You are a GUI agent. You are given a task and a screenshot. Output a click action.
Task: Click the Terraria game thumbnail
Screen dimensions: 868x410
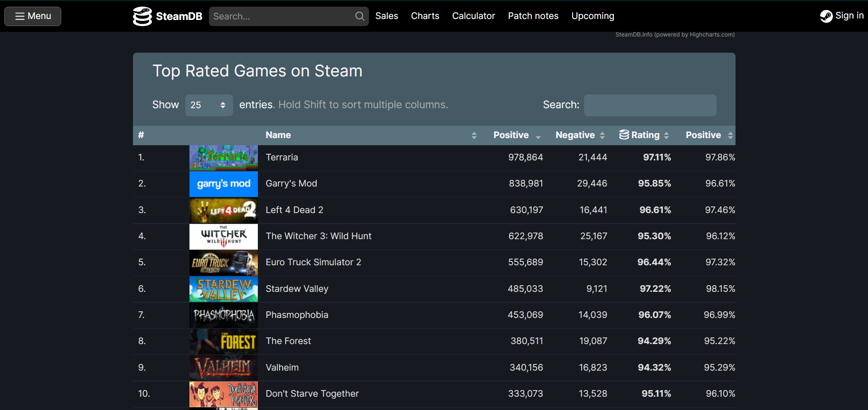(x=224, y=158)
